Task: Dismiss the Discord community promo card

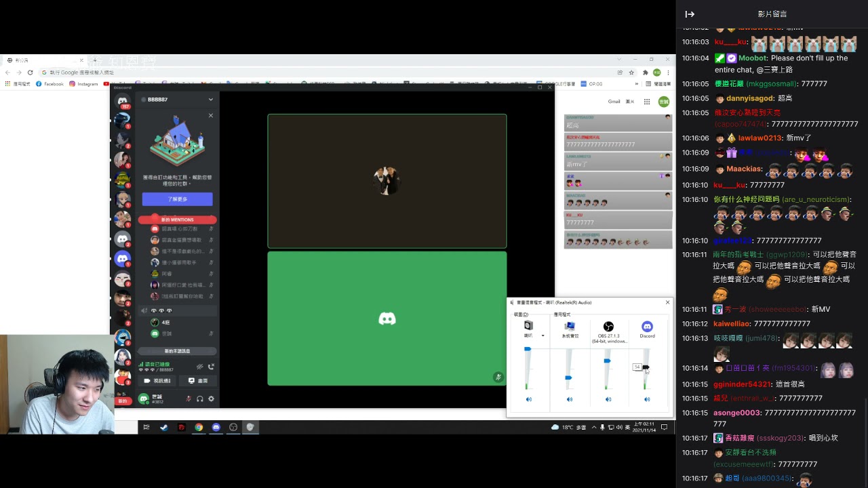Action: 211,115
